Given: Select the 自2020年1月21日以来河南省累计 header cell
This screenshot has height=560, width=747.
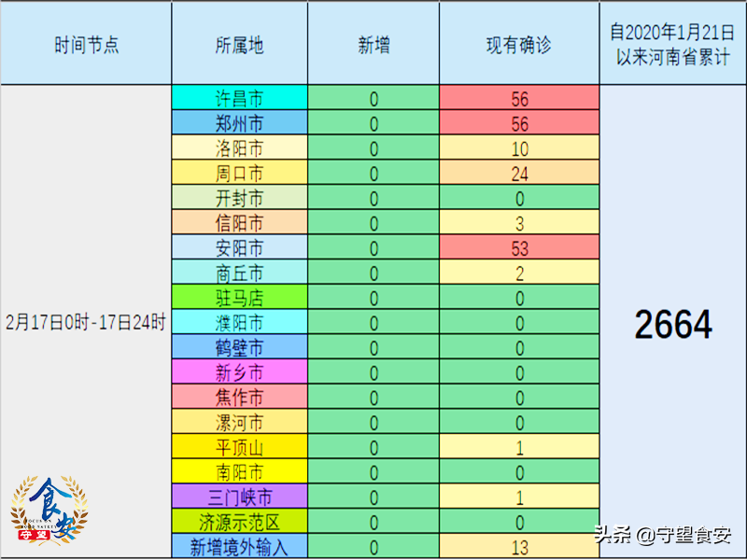Looking at the screenshot, I should click(x=672, y=45).
